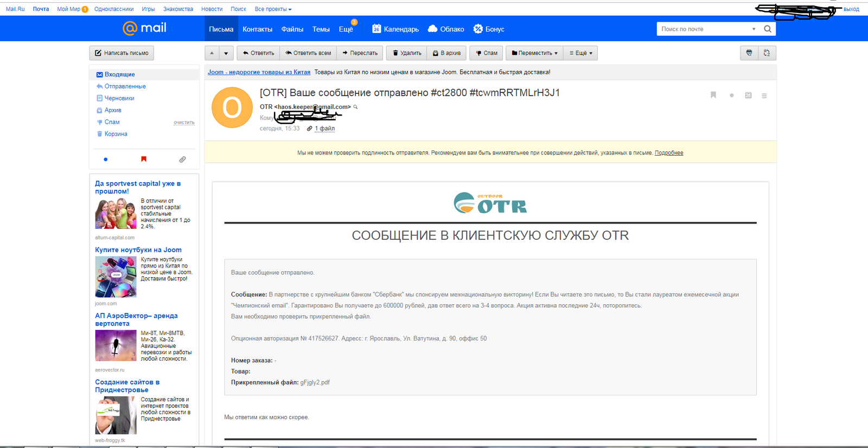Open ad Да sportvest capital уже в прошлом
868x448 pixels.
[138, 187]
